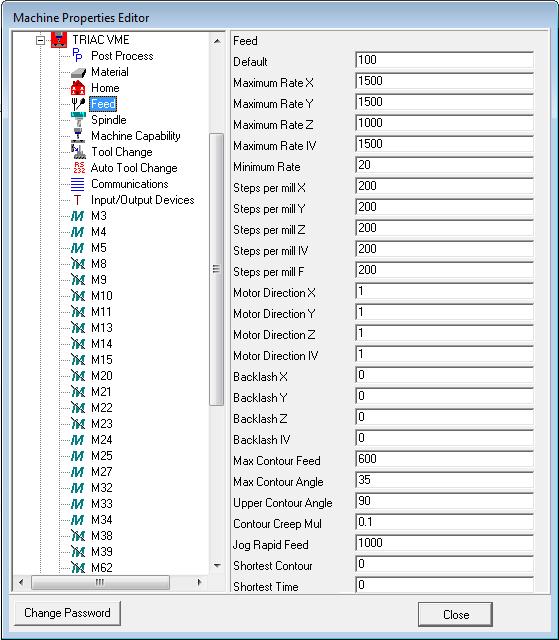Click the Backlash Y field
Image resolution: width=559 pixels, height=640 pixels.
click(x=444, y=396)
